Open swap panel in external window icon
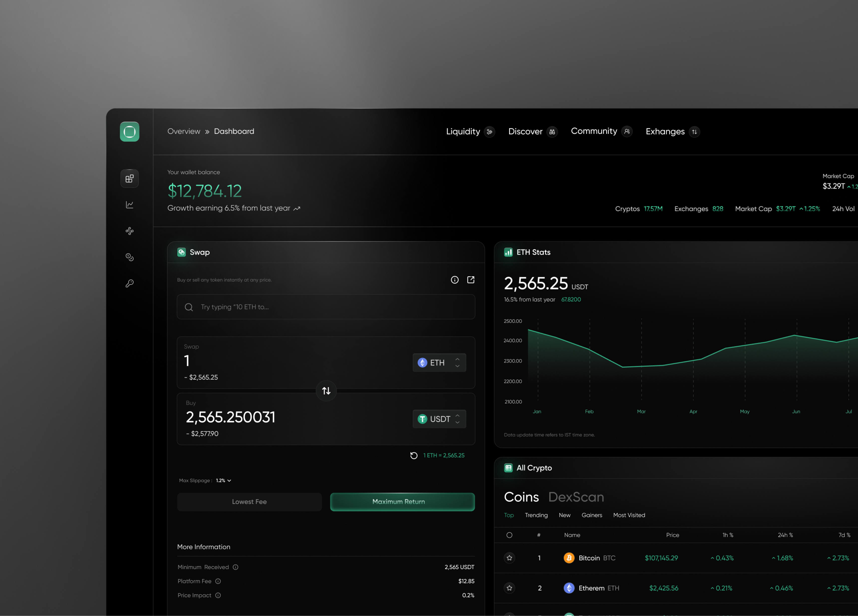This screenshot has height=616, width=858. (471, 280)
